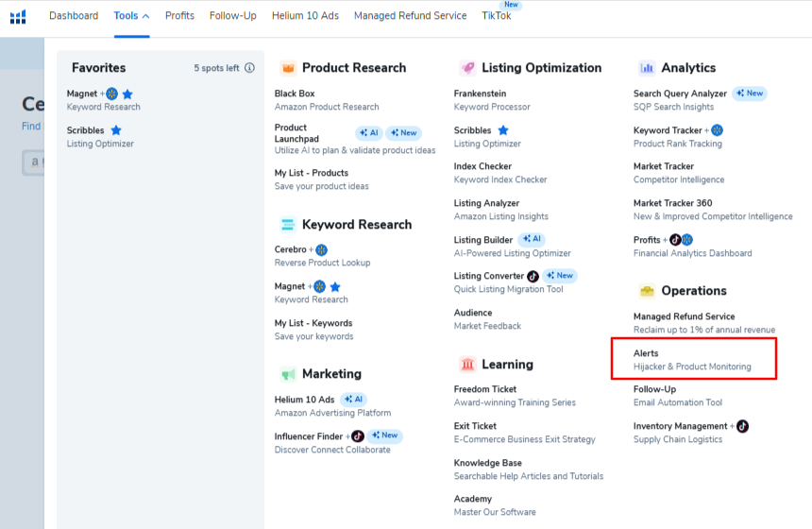812x529 pixels.
Task: Toggle the star on Keyword Research Magnet
Action: (335, 286)
